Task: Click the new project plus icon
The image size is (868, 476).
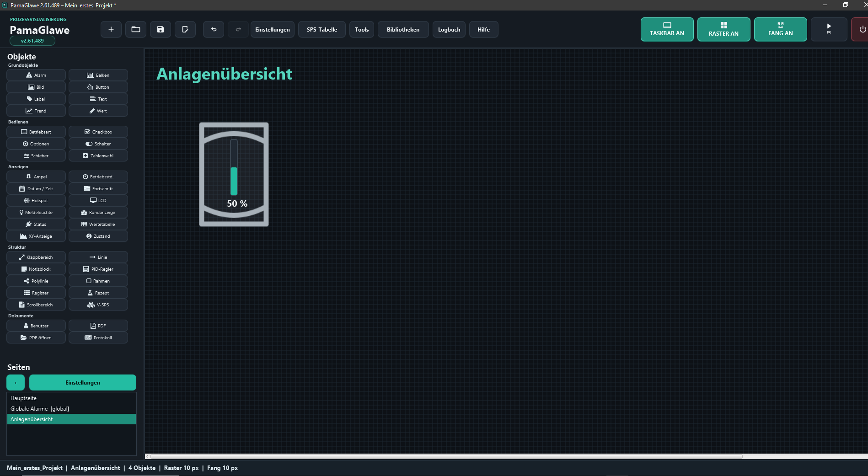Action: tap(111, 29)
